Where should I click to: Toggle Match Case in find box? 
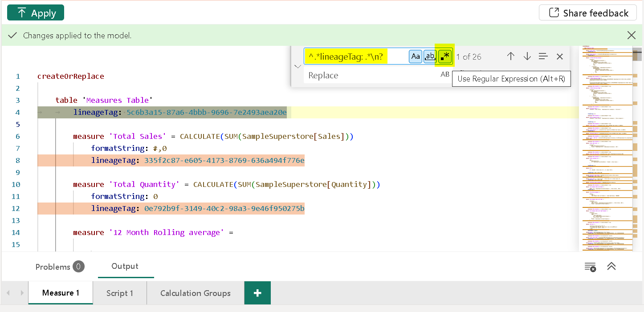pyautogui.click(x=415, y=57)
